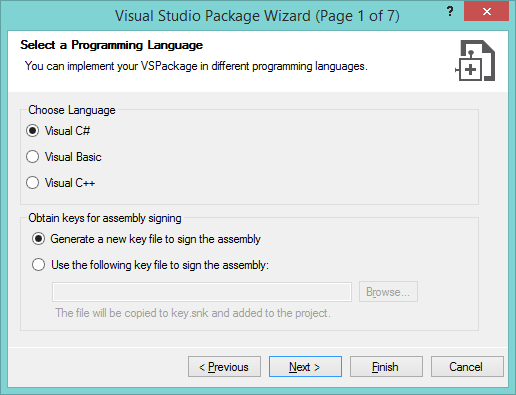This screenshot has height=395, width=516.
Task: Go back with the Previous button
Action: pos(224,367)
